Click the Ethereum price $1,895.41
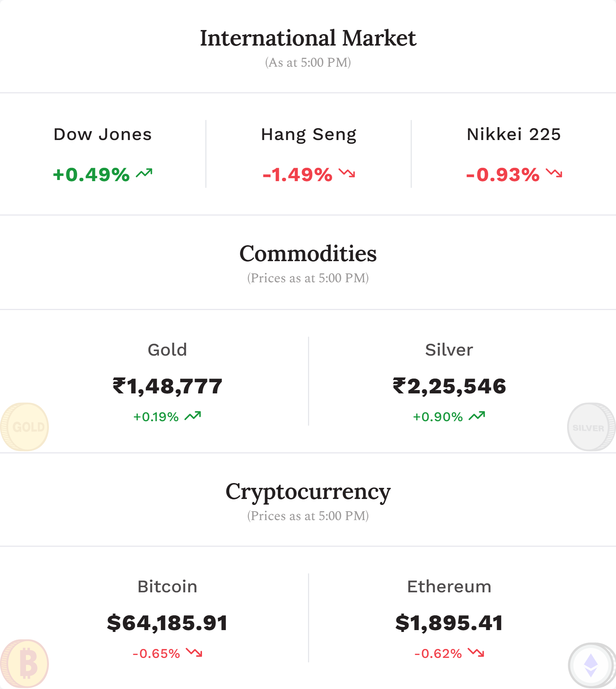 tap(449, 623)
